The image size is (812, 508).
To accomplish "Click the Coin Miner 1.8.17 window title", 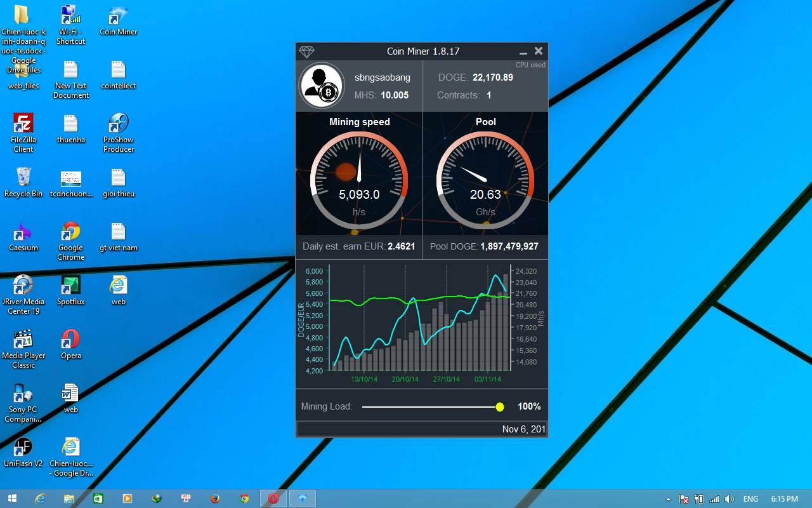I will pos(423,51).
